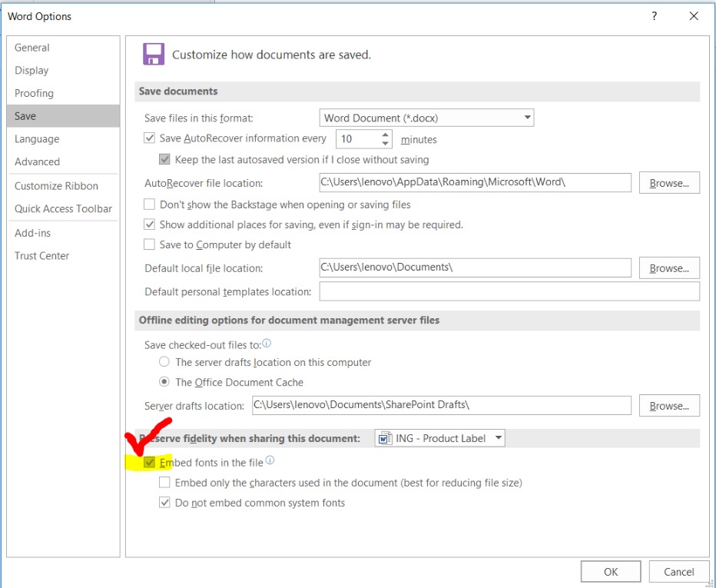Click Browse for AutoRecover file location
Screen dimensions: 716x588
pos(668,183)
